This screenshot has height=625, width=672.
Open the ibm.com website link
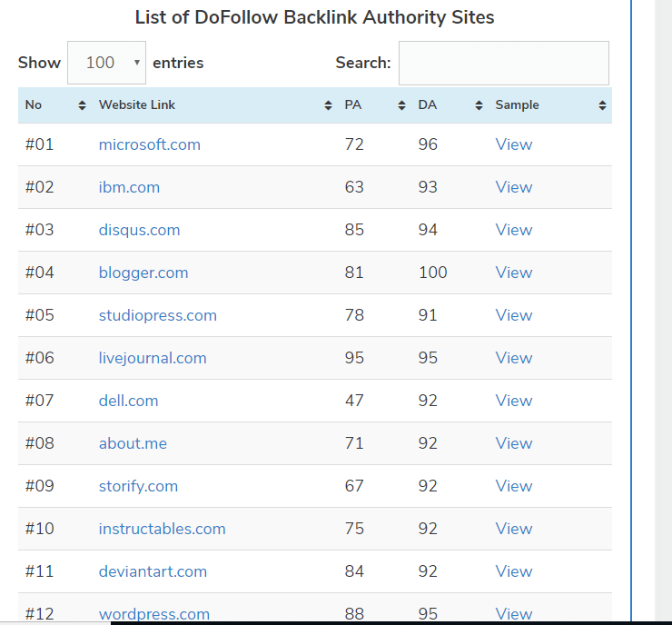129,187
